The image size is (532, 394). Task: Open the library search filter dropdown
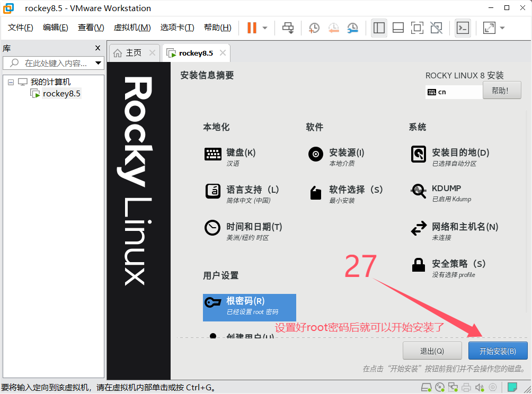(x=98, y=63)
